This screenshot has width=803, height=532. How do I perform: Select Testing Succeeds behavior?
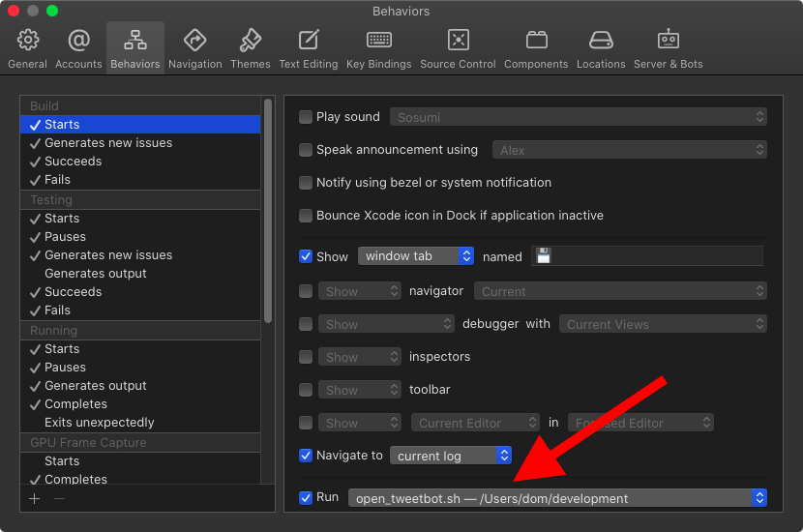(x=140, y=292)
